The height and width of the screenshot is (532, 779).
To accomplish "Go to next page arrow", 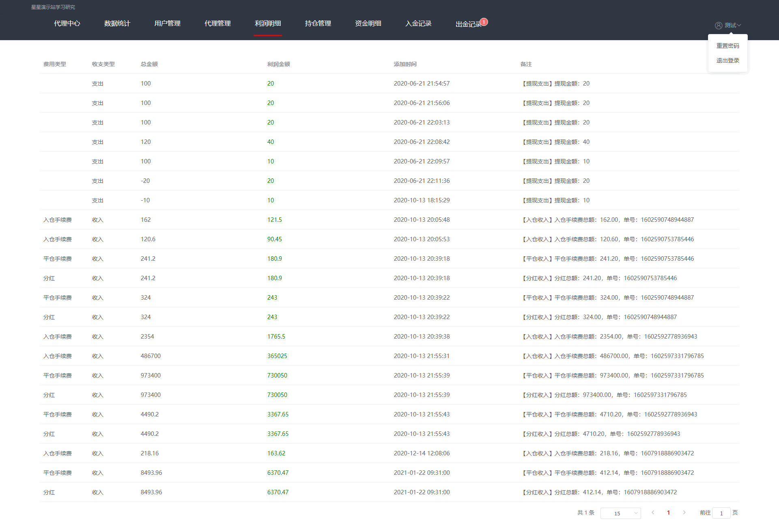I will tap(684, 513).
